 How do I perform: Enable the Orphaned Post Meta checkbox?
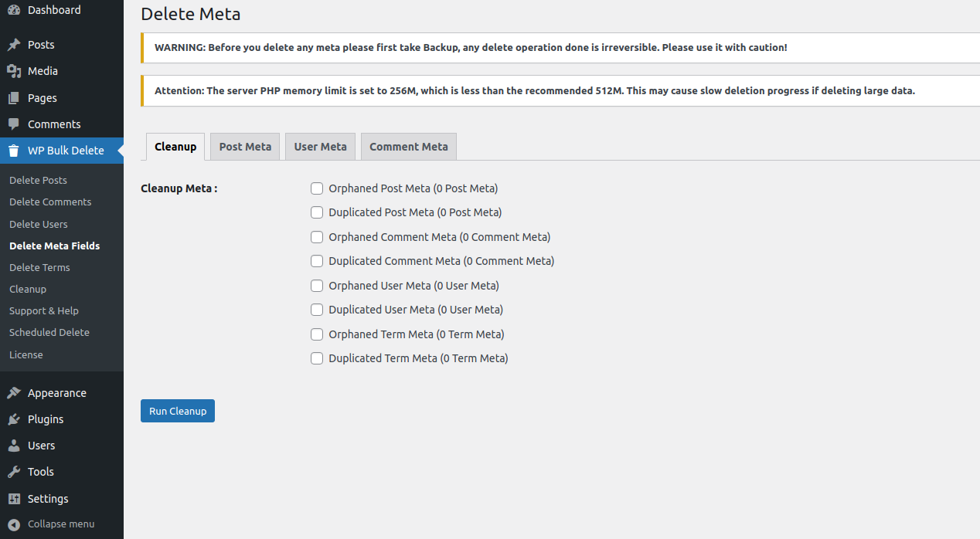tap(317, 188)
